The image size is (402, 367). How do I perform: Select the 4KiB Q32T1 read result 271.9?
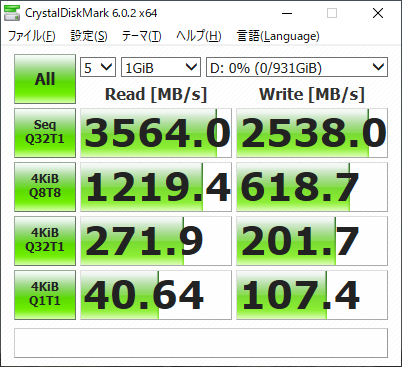point(156,241)
